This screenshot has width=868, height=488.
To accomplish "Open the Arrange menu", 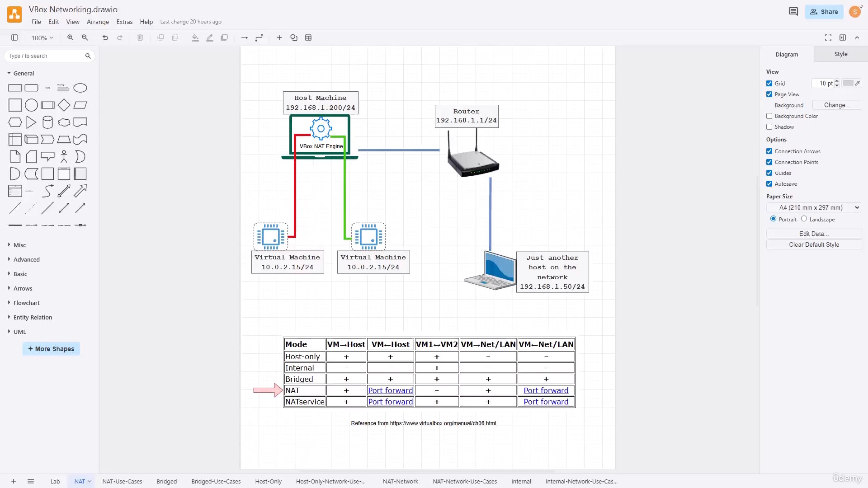I will 98,22.
